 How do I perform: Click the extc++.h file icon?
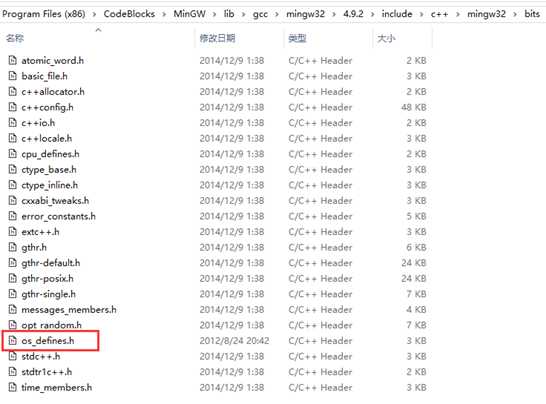click(13, 232)
